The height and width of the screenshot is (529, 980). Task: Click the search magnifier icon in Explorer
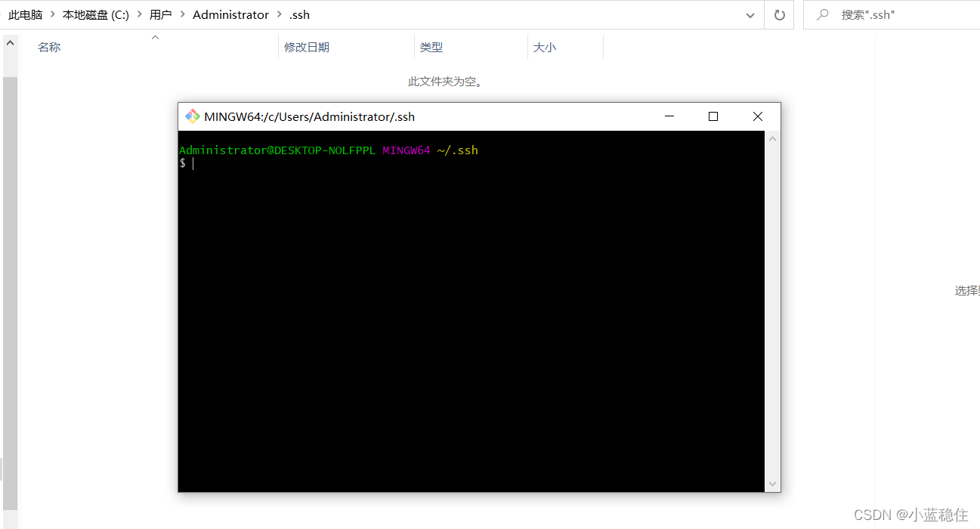pyautogui.click(x=824, y=14)
